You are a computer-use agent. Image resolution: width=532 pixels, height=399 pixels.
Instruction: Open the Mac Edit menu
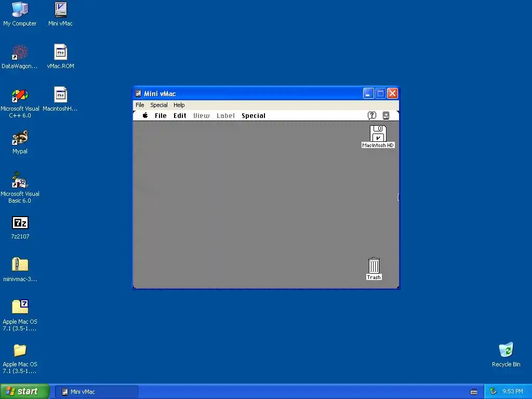coord(180,116)
